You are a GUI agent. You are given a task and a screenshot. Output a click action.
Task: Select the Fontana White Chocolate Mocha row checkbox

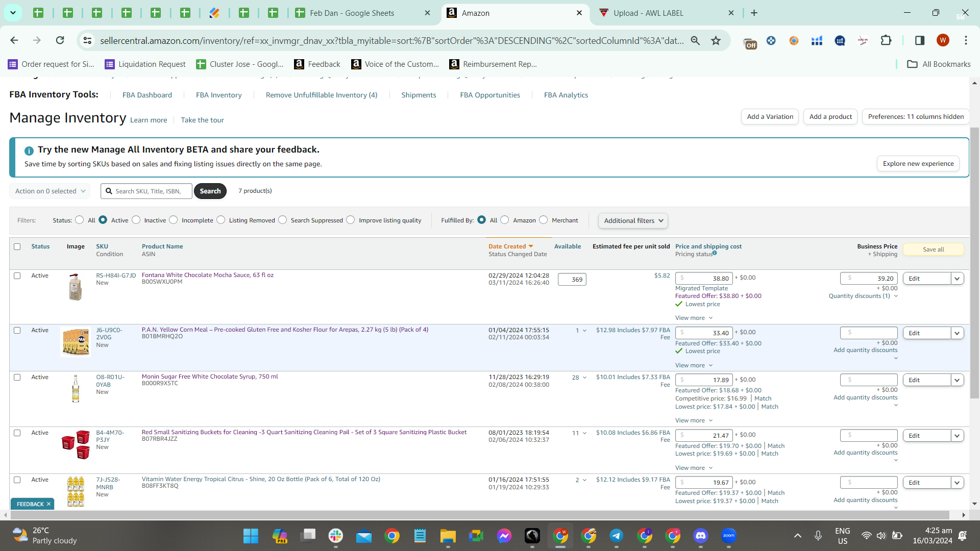pyautogui.click(x=17, y=276)
